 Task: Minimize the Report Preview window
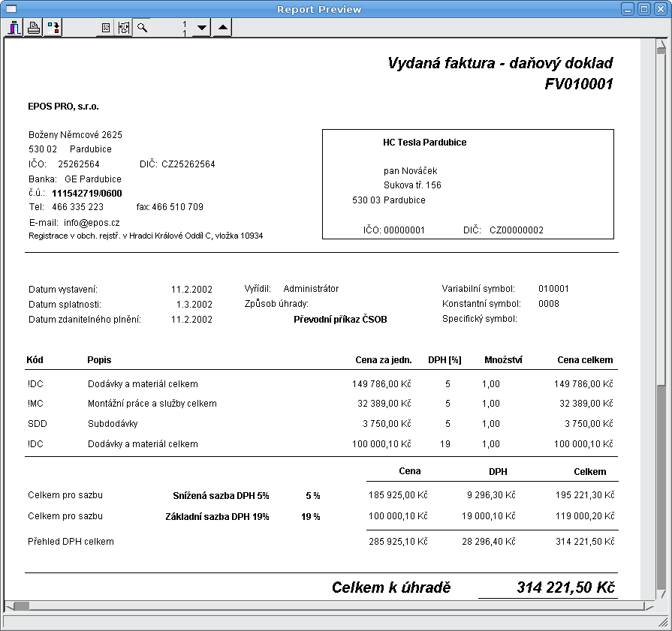[628, 9]
